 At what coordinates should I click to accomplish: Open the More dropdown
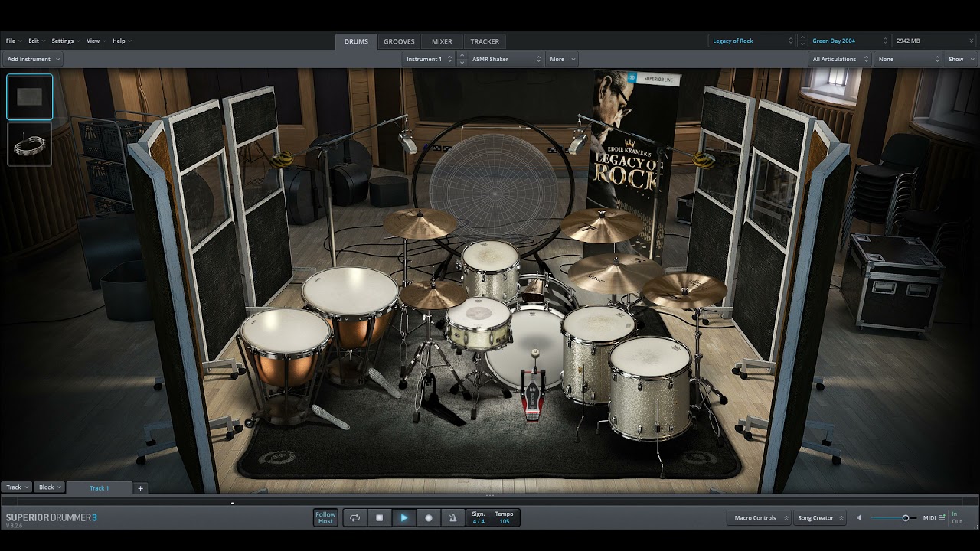[562, 59]
